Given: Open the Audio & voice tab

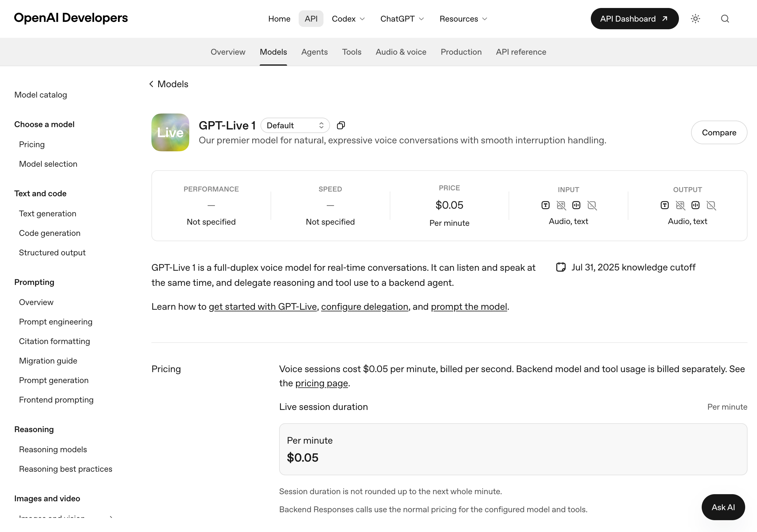Looking at the screenshot, I should (401, 52).
